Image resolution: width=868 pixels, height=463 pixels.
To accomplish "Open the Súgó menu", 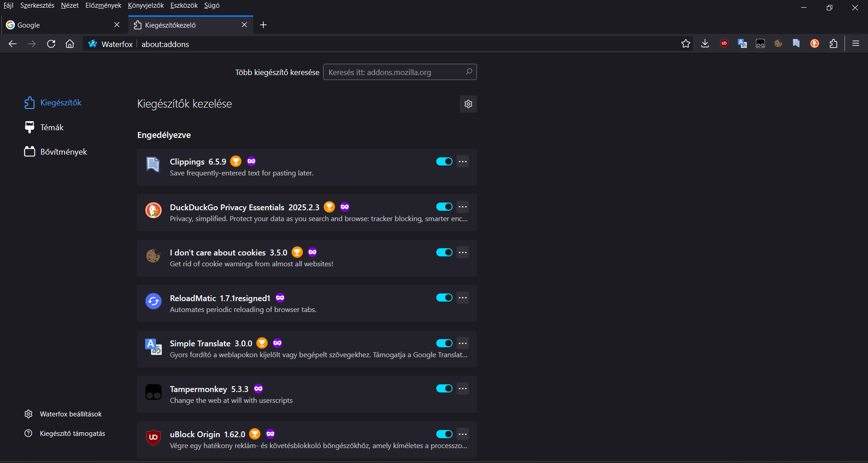I will (x=212, y=5).
